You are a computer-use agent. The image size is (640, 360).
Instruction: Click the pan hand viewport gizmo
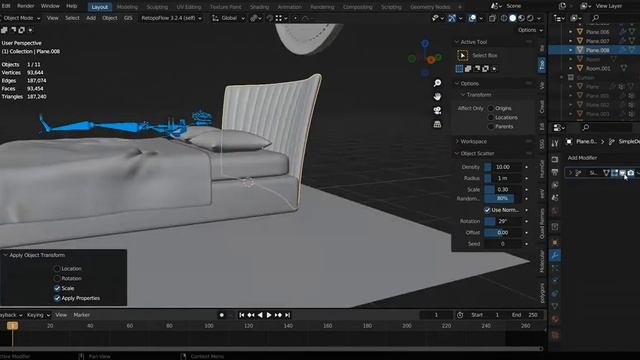coord(437,97)
